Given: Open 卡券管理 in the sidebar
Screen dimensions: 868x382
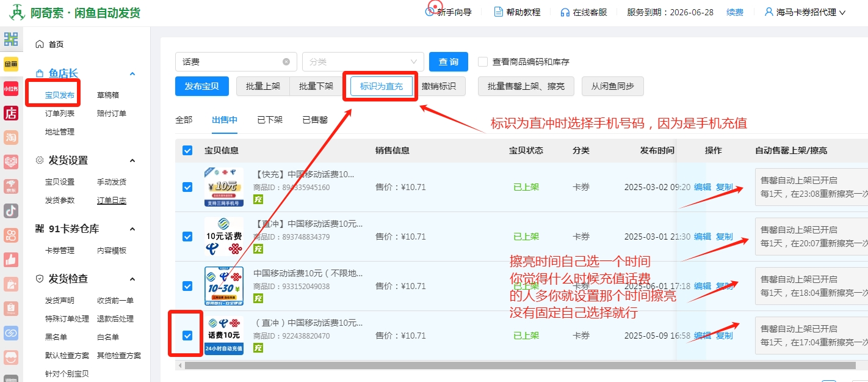Looking at the screenshot, I should click(60, 251).
